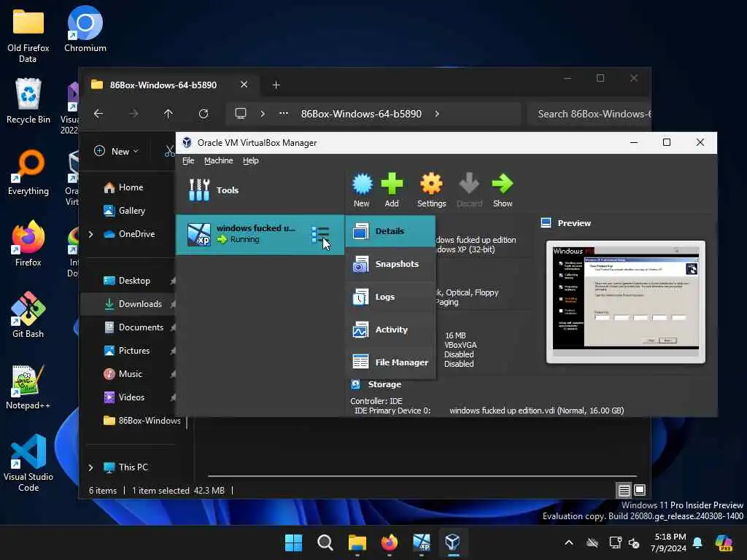Viewport: 747px width, 560px height.
Task: Open Notepad++ desktop shortcut
Action: [28, 387]
